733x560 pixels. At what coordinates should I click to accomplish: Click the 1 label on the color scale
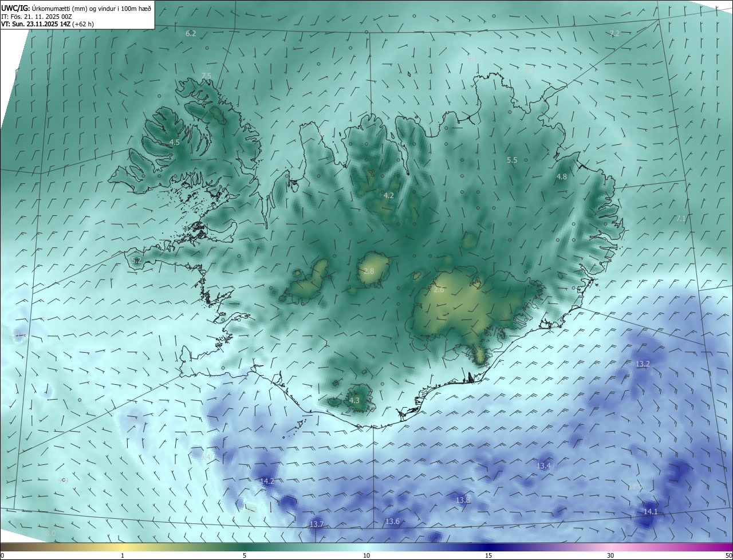[123, 555]
